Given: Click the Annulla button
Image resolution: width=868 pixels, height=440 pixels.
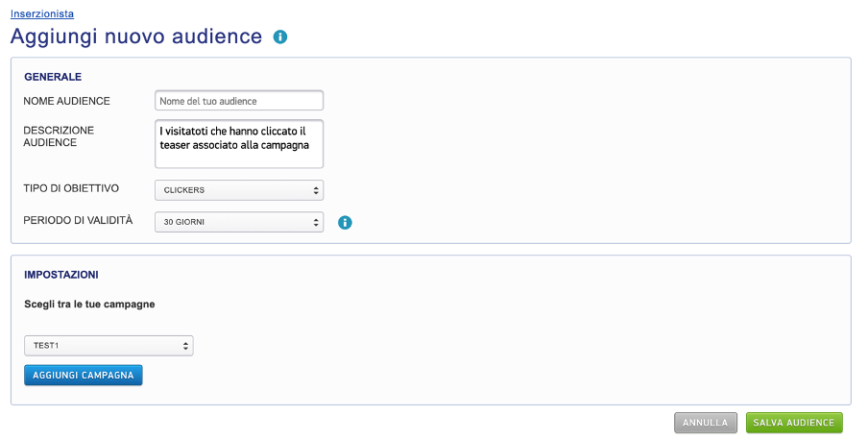Looking at the screenshot, I should (x=706, y=423).
